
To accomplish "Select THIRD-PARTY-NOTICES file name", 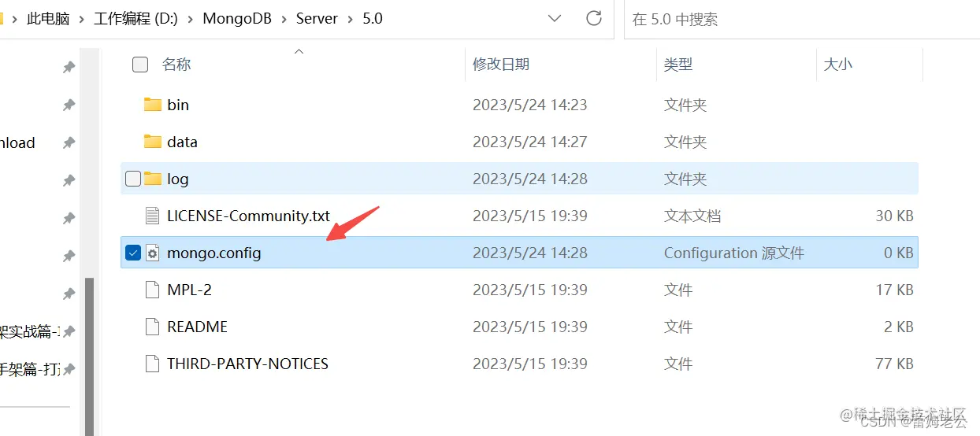I will pos(247,364).
